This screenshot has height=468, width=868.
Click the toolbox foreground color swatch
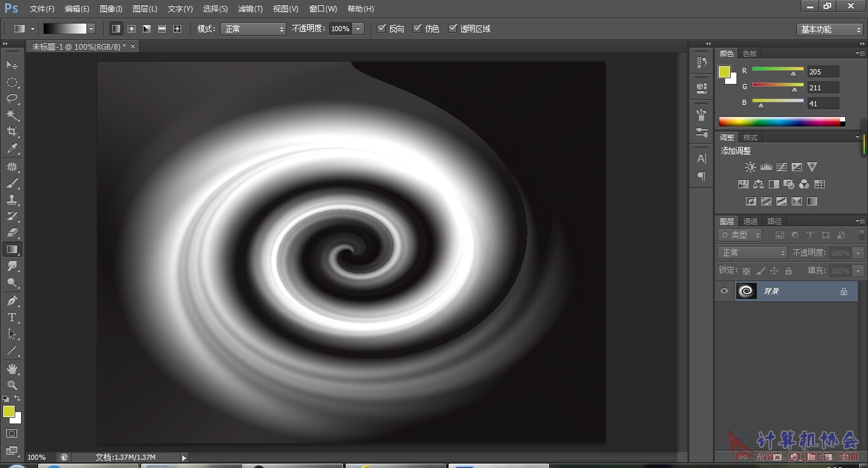click(9, 411)
